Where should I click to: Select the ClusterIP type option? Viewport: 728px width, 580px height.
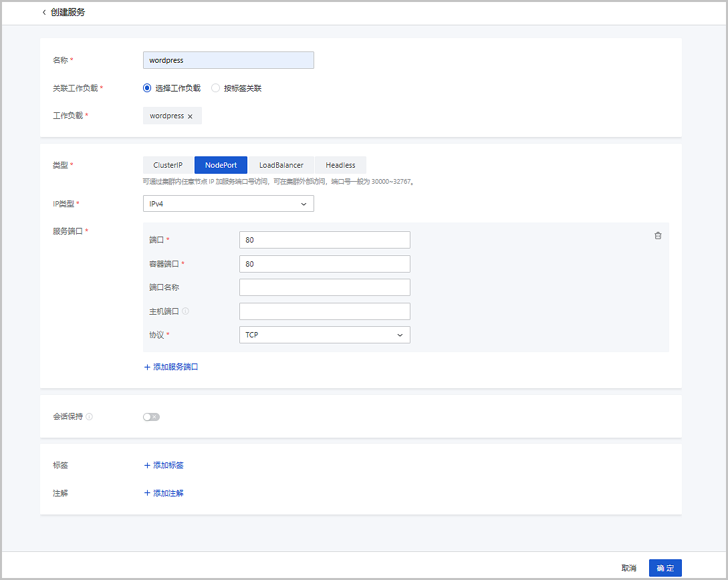pyautogui.click(x=167, y=164)
